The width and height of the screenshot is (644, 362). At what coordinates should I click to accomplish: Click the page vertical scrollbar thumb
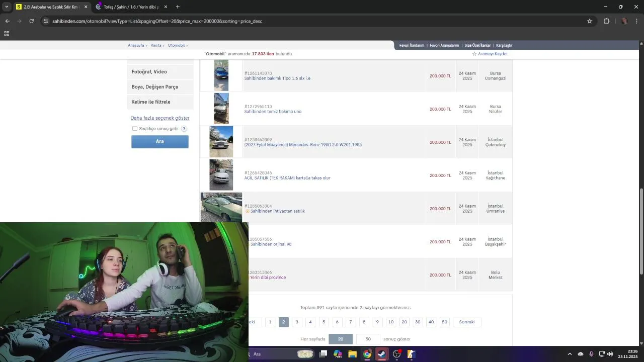point(641,231)
